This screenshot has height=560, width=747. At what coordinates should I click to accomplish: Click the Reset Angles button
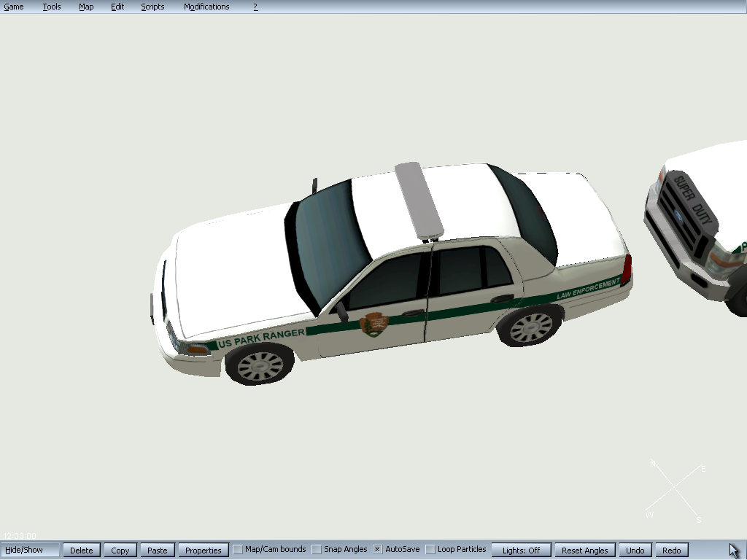pos(585,550)
